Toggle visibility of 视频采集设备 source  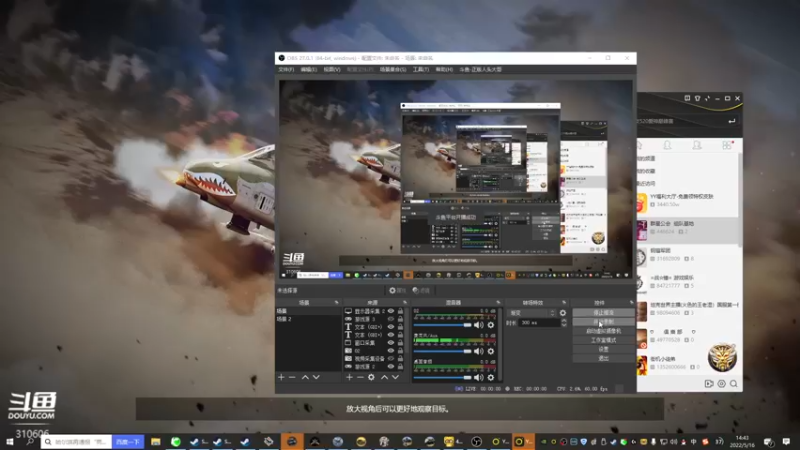point(391,358)
